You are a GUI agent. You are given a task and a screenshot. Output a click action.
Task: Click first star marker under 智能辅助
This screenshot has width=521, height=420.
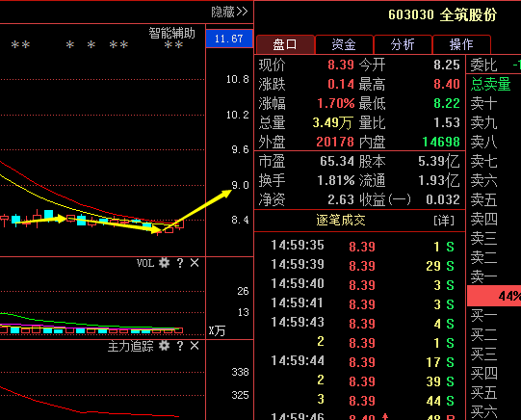pyautogui.click(x=169, y=45)
